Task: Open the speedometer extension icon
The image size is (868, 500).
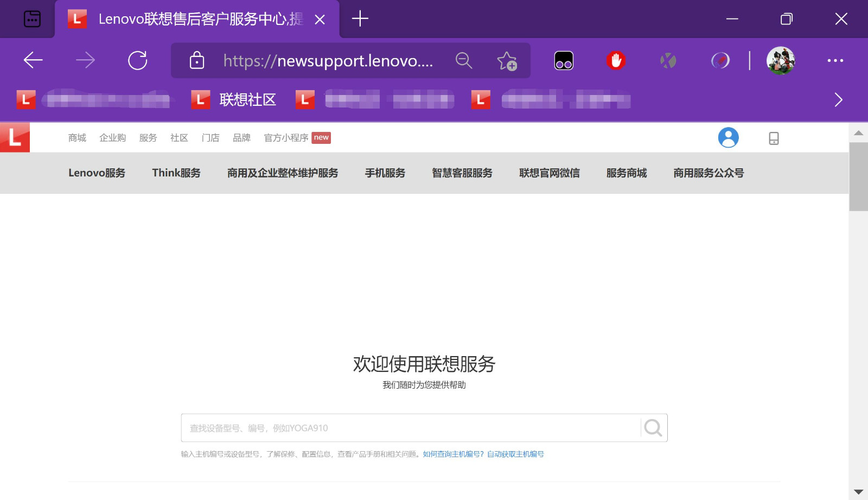Action: [x=720, y=60]
